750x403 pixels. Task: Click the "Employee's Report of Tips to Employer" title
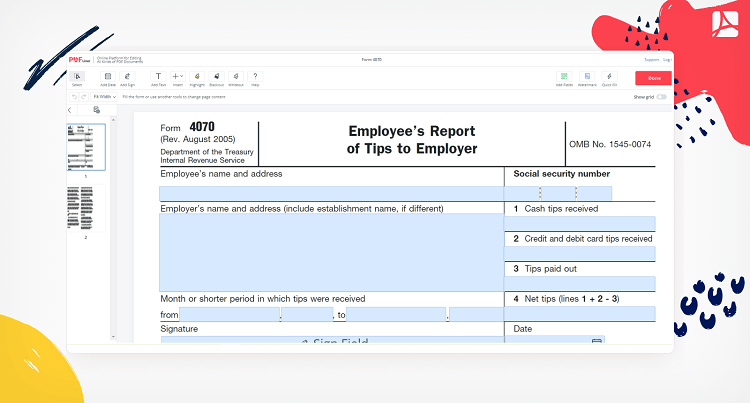(412, 140)
